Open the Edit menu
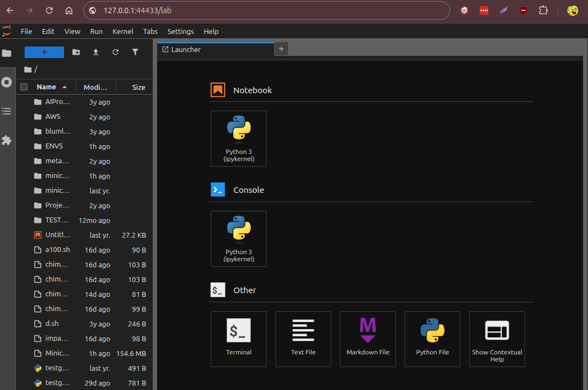Screen dimensions: 588x390 point(48,32)
